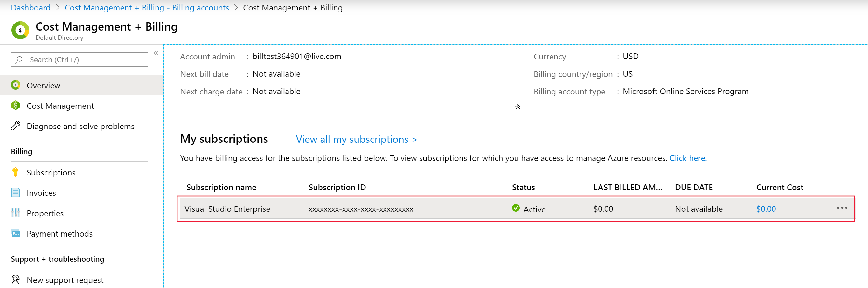868x288 pixels.
Task: Collapse the account essentials section
Action: [x=517, y=107]
